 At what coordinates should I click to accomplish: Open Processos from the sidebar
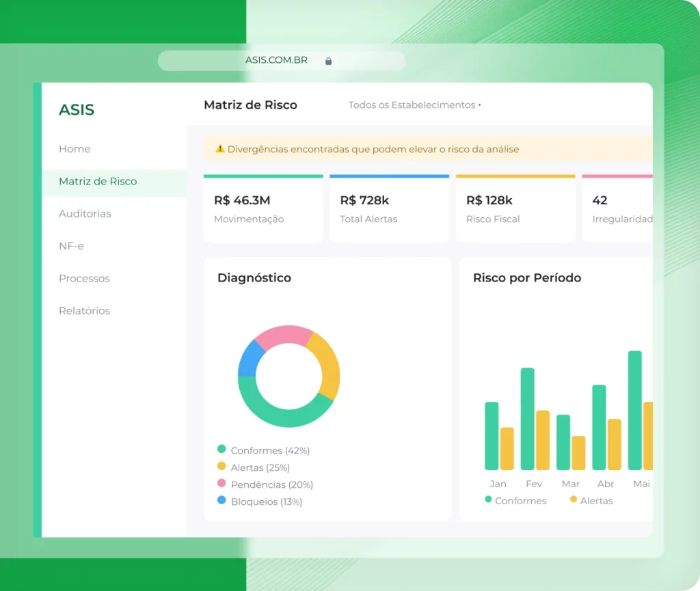tap(84, 278)
